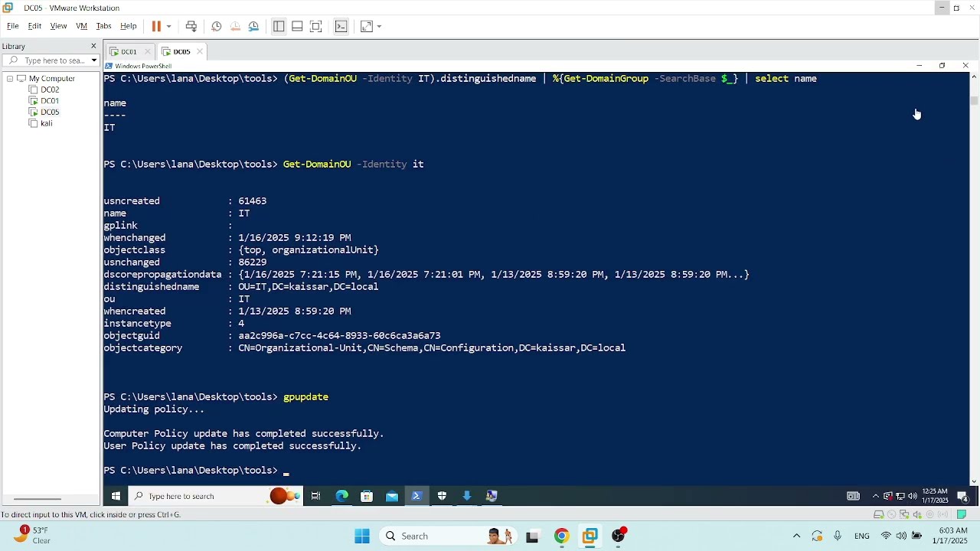This screenshot has width=980, height=551.
Task: Open OBS Studio from host taskbar
Action: pos(619,536)
